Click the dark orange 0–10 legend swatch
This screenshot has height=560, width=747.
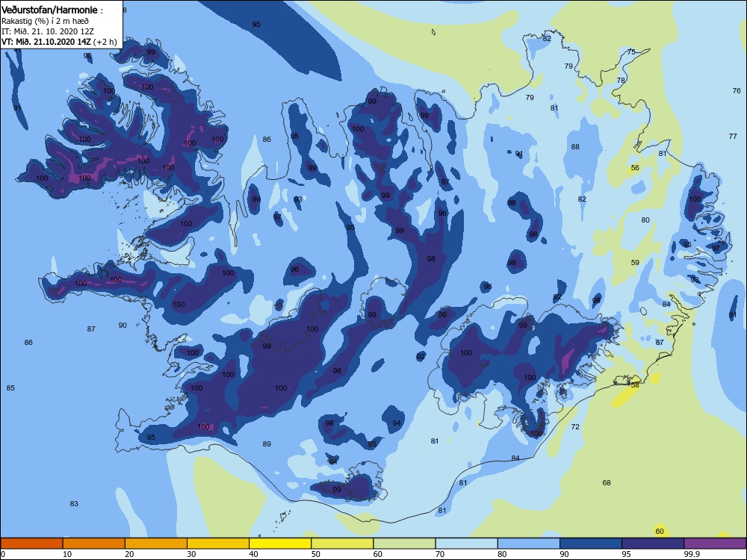pos(31,544)
